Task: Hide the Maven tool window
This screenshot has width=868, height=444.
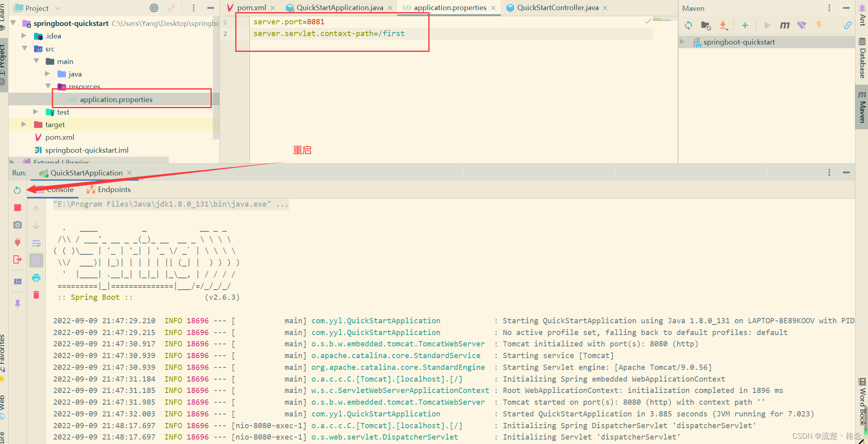Action: [x=846, y=8]
